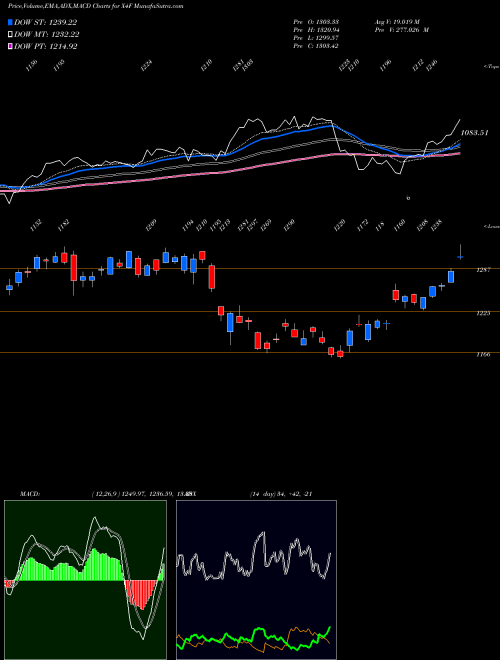Select the 'DOW PT: 1214.92' legend text
Viewport: 500px width, 660px height.
pyautogui.click(x=45, y=47)
